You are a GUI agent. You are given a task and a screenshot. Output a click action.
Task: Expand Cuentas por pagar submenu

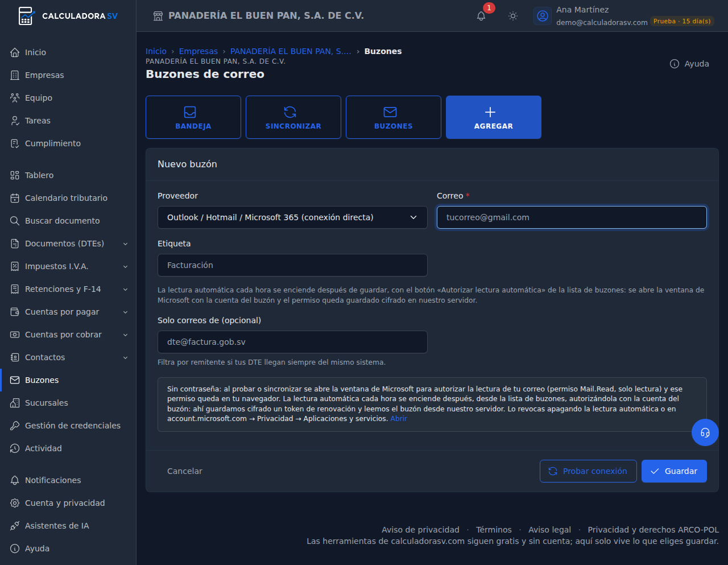(125, 312)
